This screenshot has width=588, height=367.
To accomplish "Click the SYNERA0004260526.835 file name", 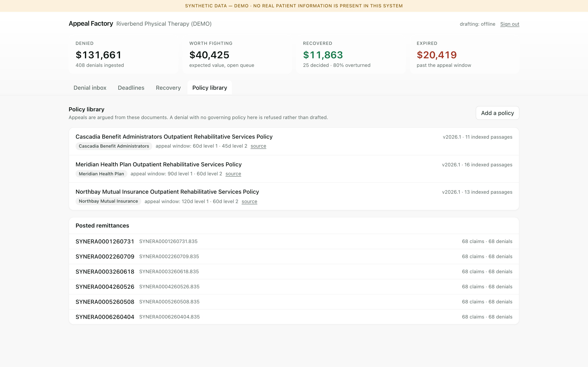I will [169, 287].
